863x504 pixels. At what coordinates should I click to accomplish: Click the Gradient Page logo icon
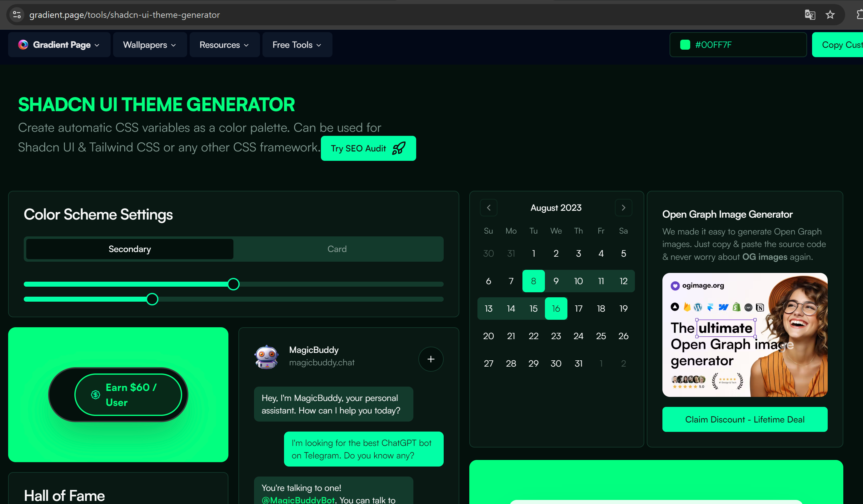23,44
